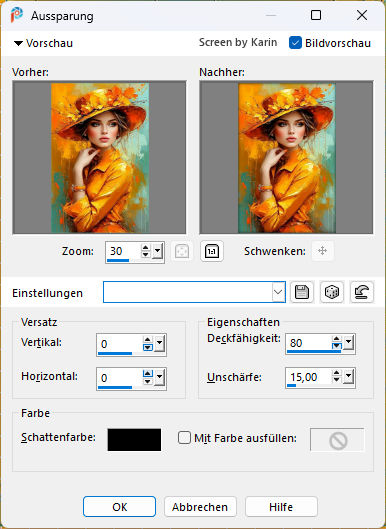This screenshot has height=529, width=386.
Task: Maximize the Aussparung dialog window
Action: (316, 15)
